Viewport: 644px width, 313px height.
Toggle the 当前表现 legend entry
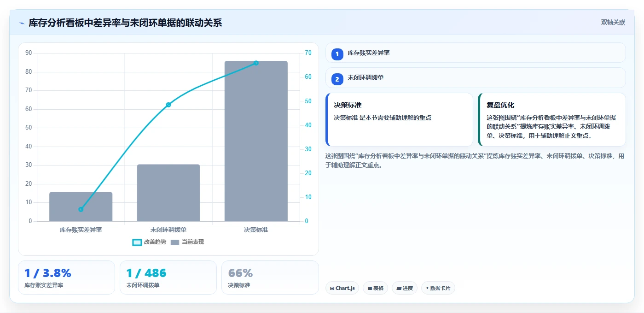[x=187, y=242]
